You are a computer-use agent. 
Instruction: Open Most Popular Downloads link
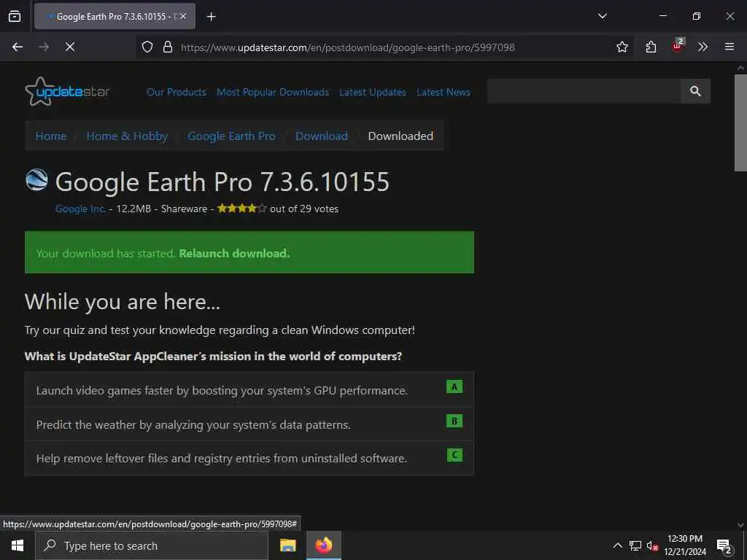pos(273,92)
